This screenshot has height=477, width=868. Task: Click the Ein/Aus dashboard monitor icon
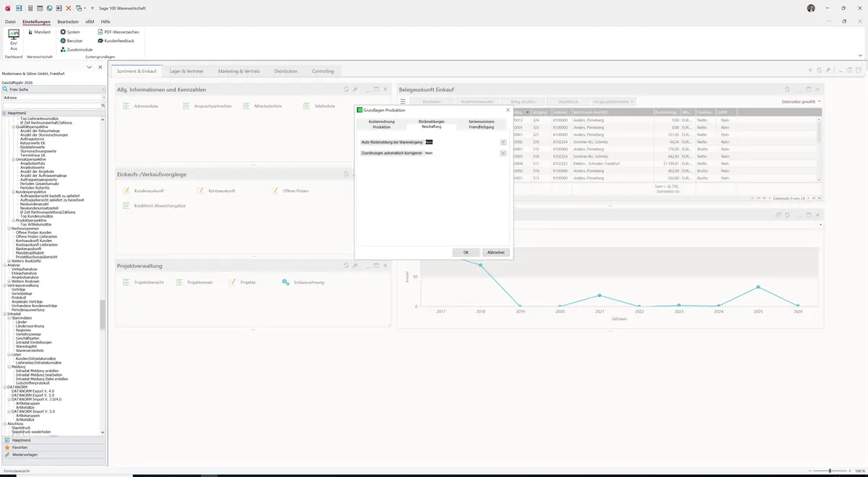click(x=13, y=35)
